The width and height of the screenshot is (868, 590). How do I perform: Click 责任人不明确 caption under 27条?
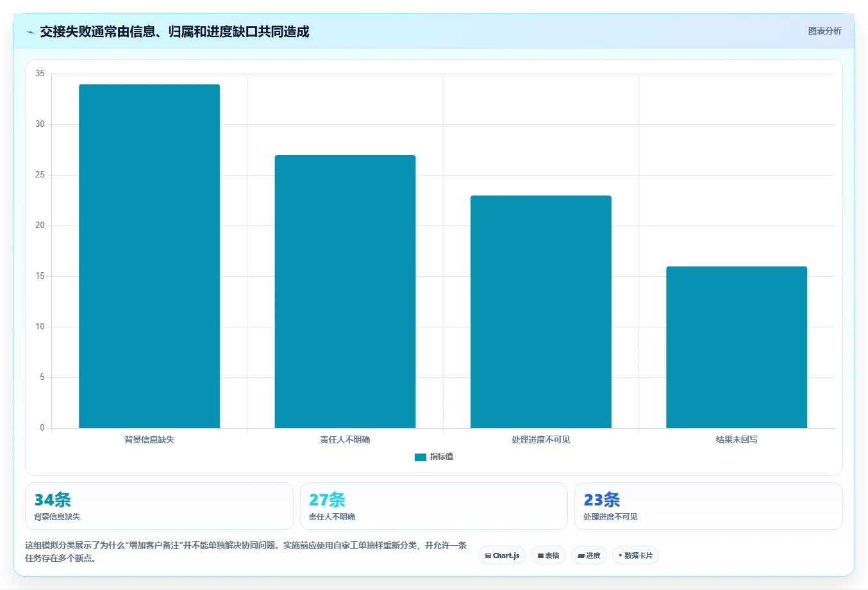click(x=332, y=517)
